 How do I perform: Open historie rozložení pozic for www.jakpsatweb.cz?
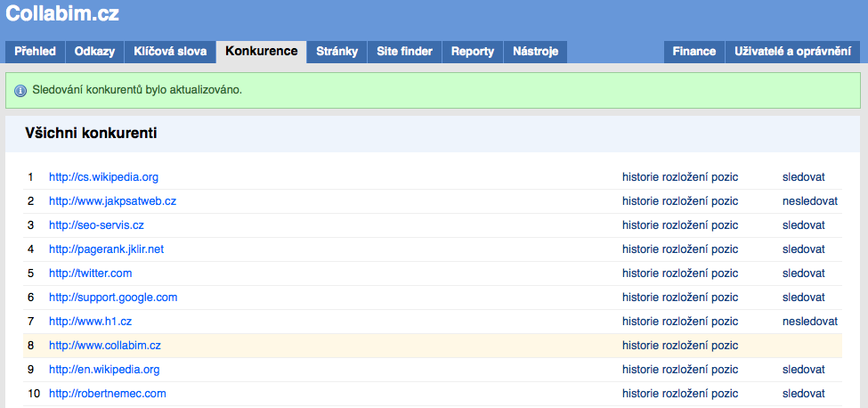point(680,201)
